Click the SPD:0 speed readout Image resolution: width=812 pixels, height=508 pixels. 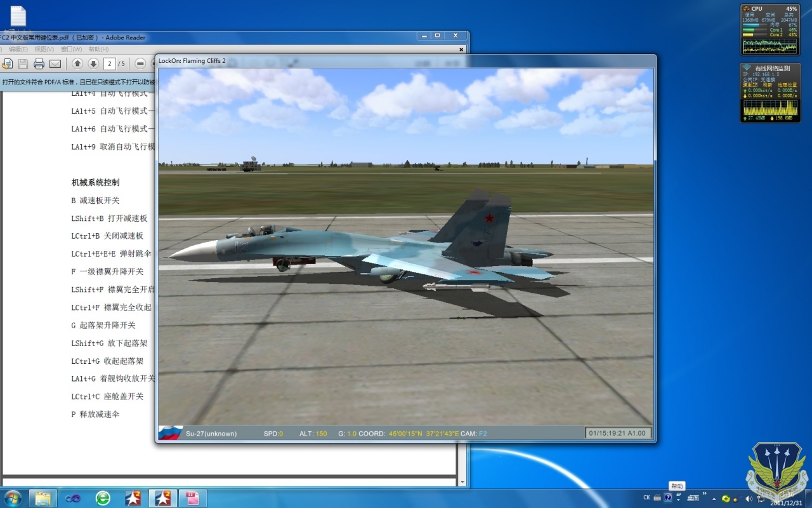(273, 434)
